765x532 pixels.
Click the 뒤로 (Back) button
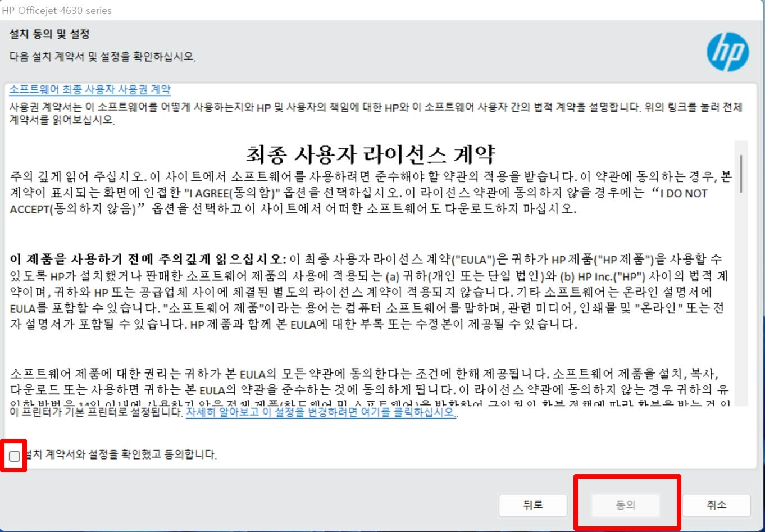point(532,504)
